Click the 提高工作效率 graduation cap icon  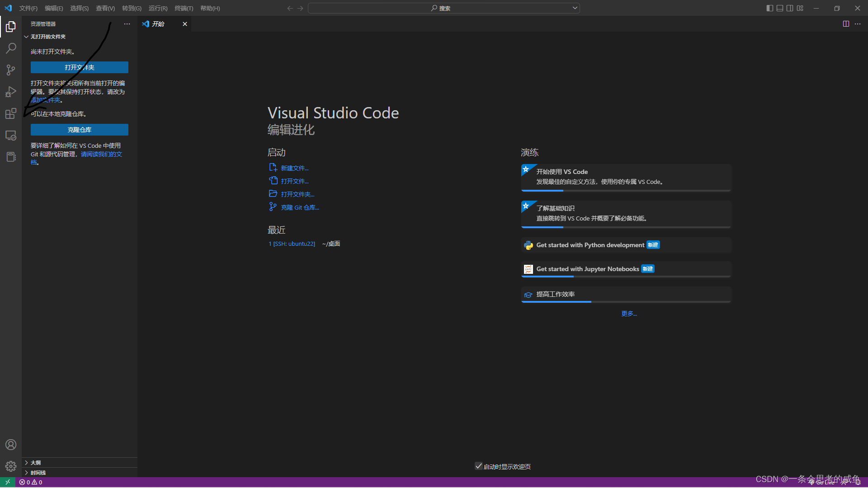[x=528, y=295]
